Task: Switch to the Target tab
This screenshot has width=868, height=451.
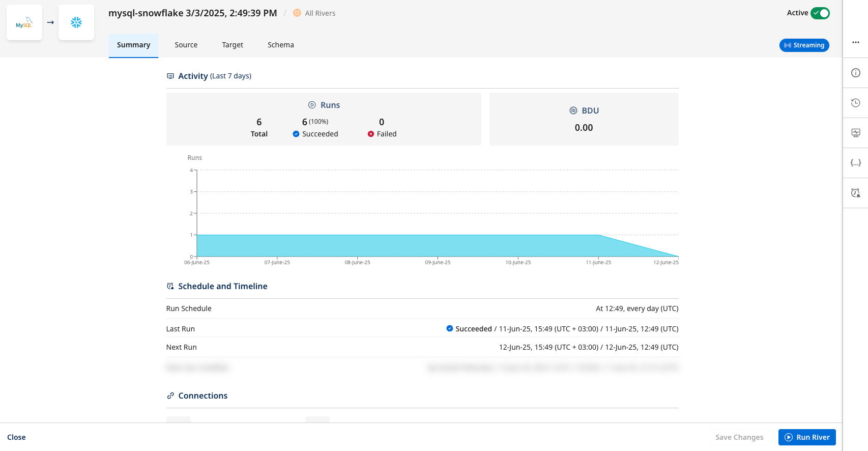Action: [233, 45]
